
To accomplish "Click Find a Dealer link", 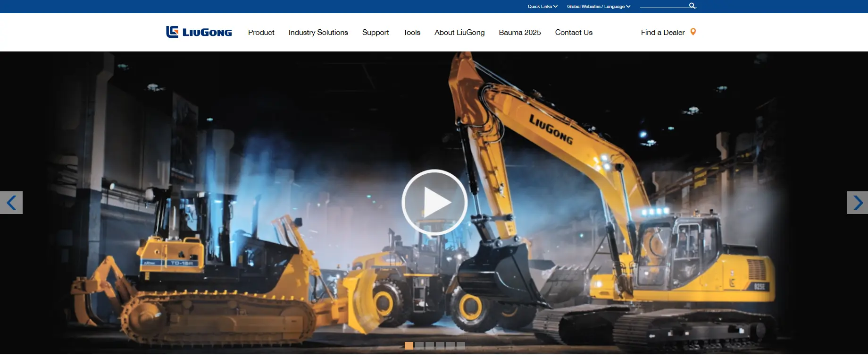I will 663,32.
